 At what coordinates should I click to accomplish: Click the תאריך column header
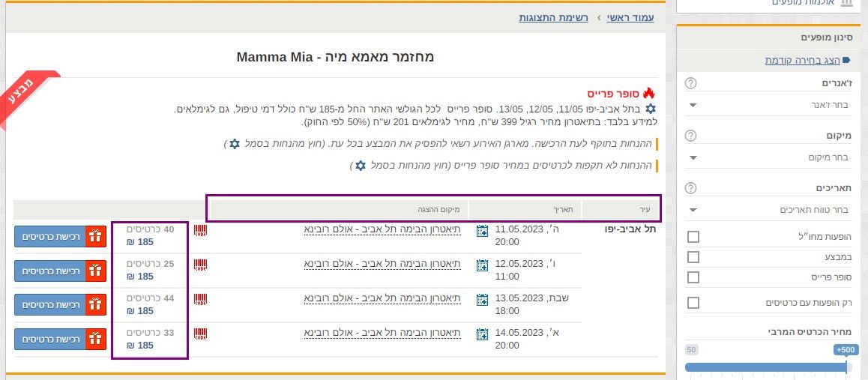525,209
